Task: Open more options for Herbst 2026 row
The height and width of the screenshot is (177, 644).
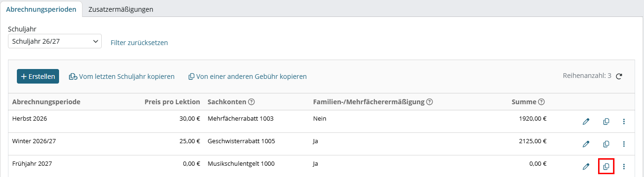Action: [x=624, y=122]
